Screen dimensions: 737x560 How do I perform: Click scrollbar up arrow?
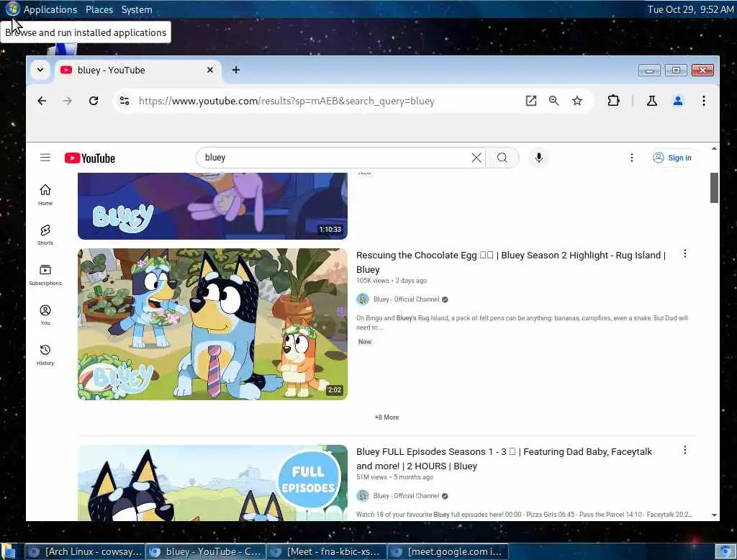(x=714, y=149)
